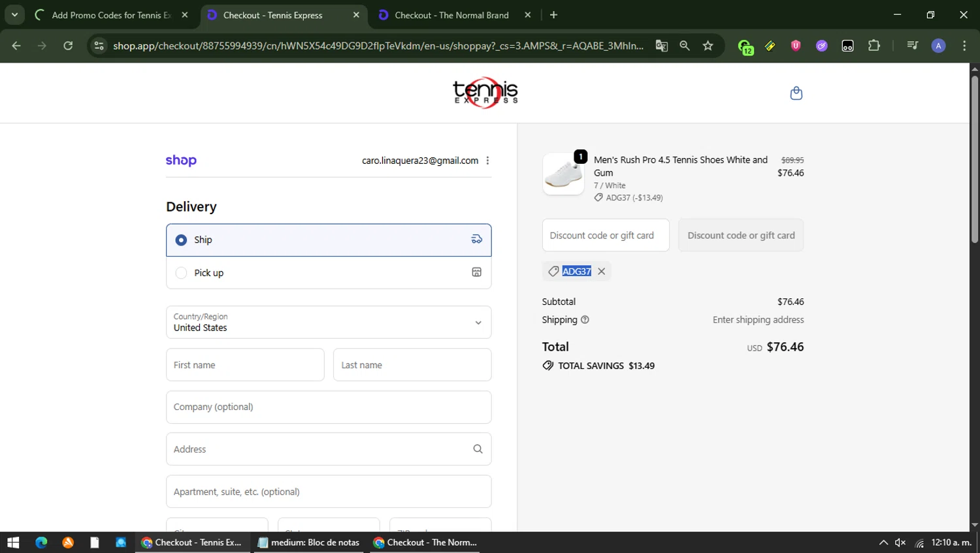
Task: Switch to Add Promo Codes for Tennis tab
Action: tap(112, 15)
